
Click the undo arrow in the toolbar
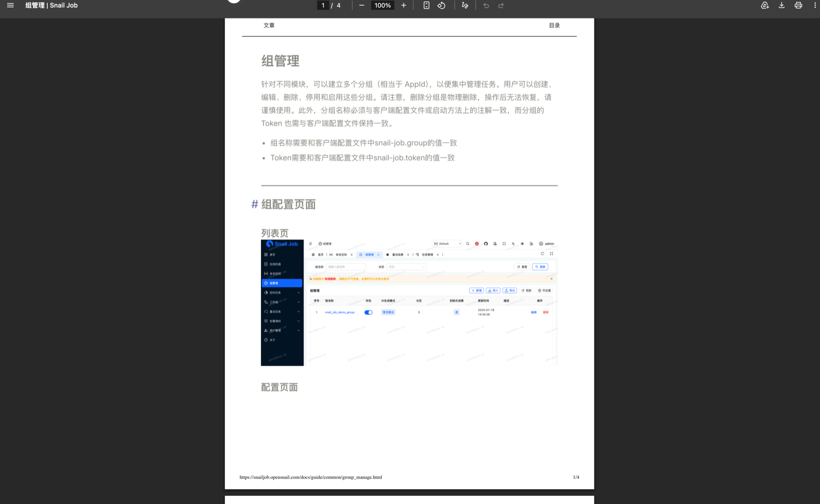(x=486, y=6)
